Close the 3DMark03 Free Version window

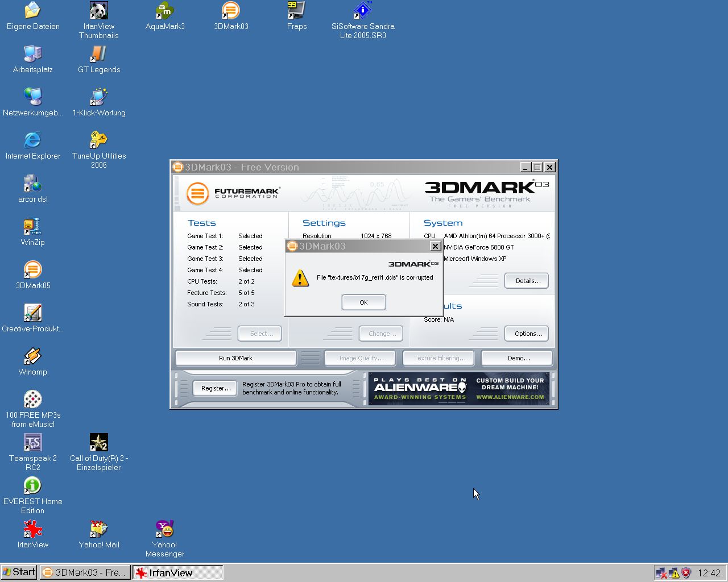549,167
